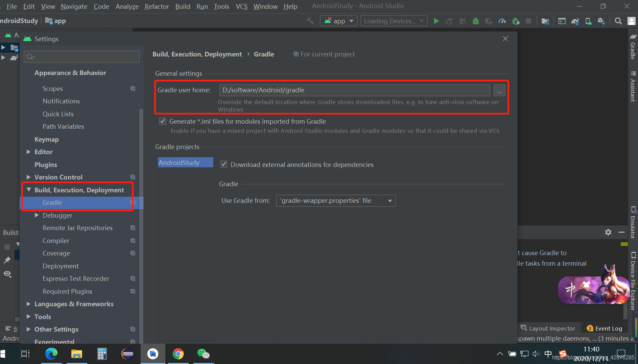Image resolution: width=638 pixels, height=364 pixels.
Task: Open the Build menu
Action: click(183, 6)
